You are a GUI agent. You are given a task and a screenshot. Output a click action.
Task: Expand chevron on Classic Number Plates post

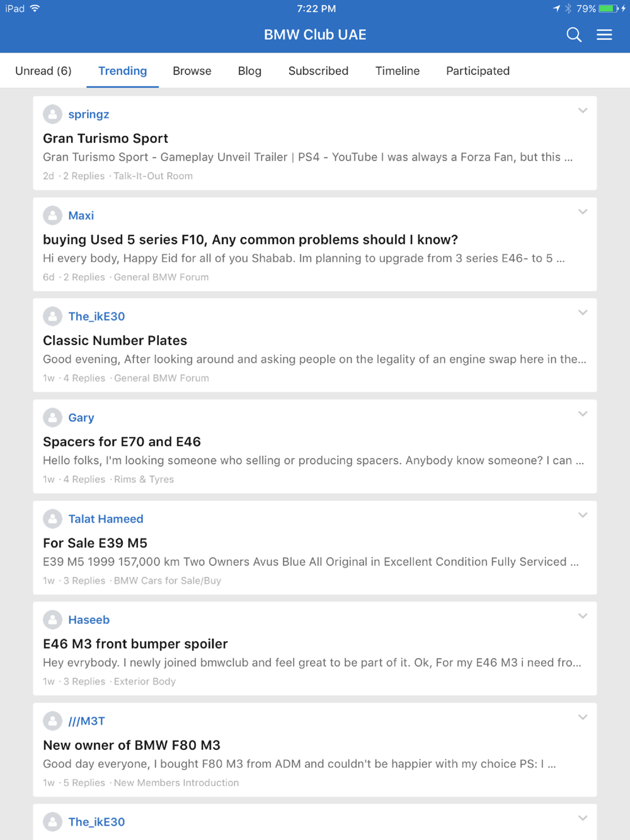[583, 313]
